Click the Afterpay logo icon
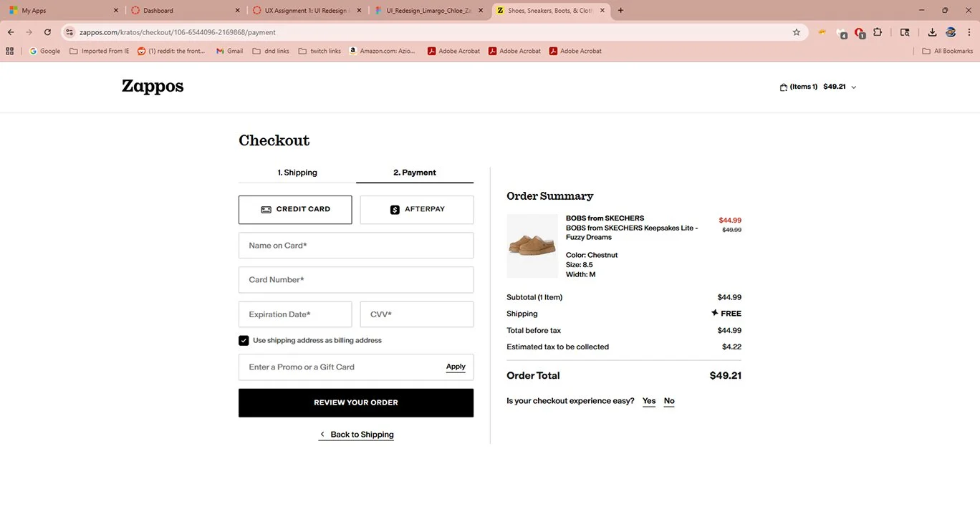Viewport: 980px width, 527px height. pyautogui.click(x=395, y=210)
